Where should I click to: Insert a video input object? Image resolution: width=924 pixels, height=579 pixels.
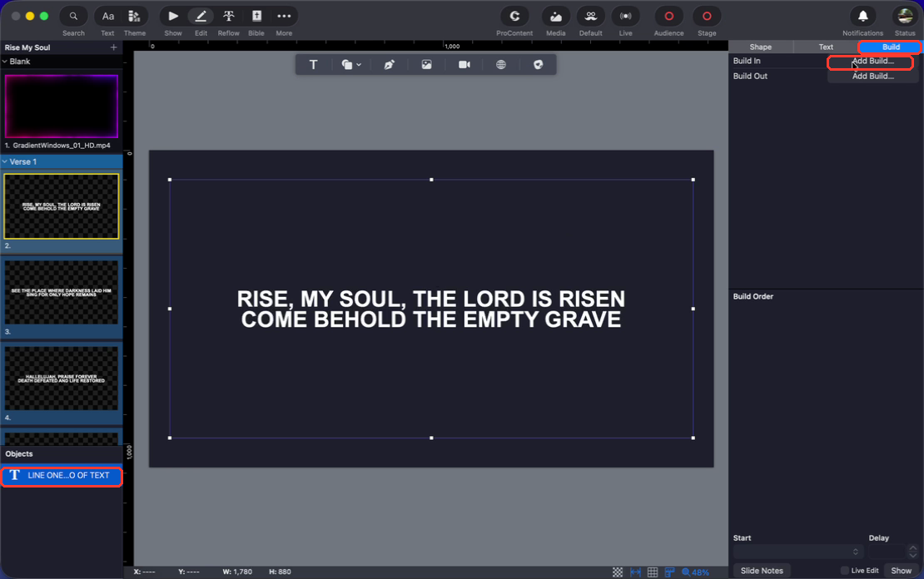click(464, 65)
